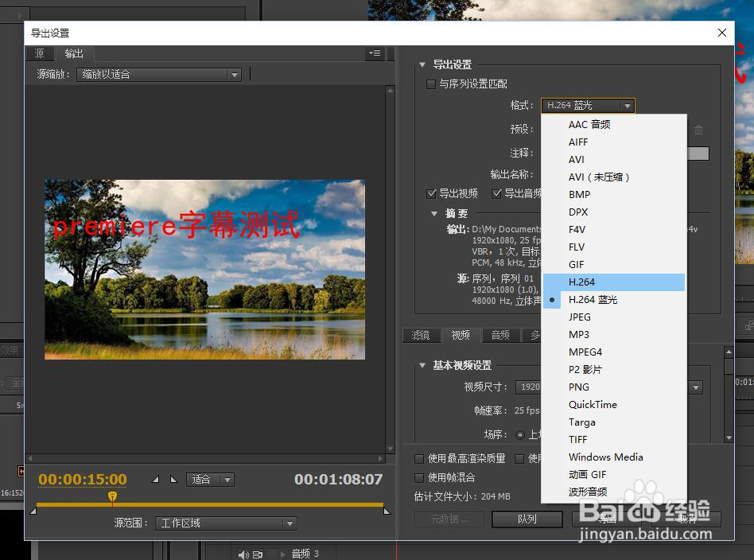Viewport: 754px width, 560px height.
Task: Open the output panel flyout menu icon
Action: 374,53
